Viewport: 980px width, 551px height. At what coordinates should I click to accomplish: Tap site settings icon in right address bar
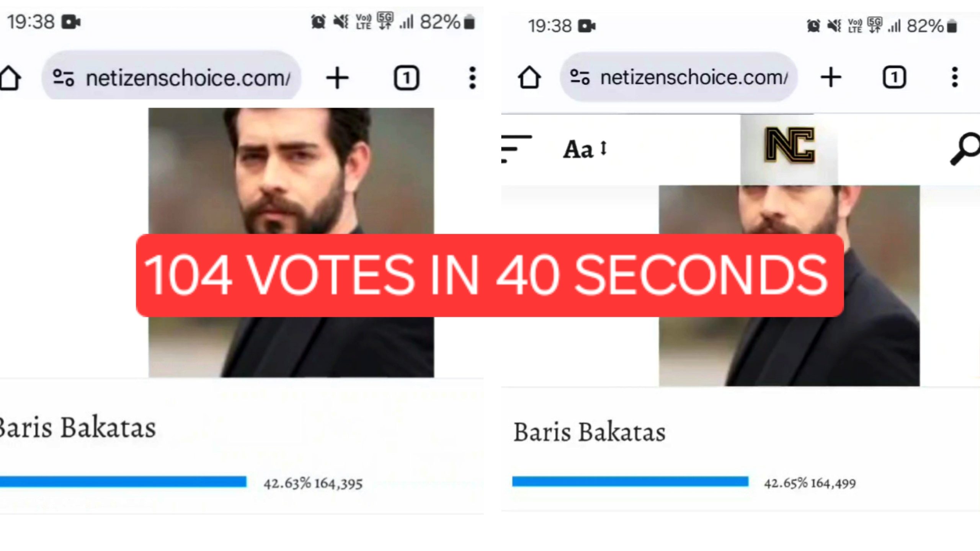pyautogui.click(x=580, y=77)
